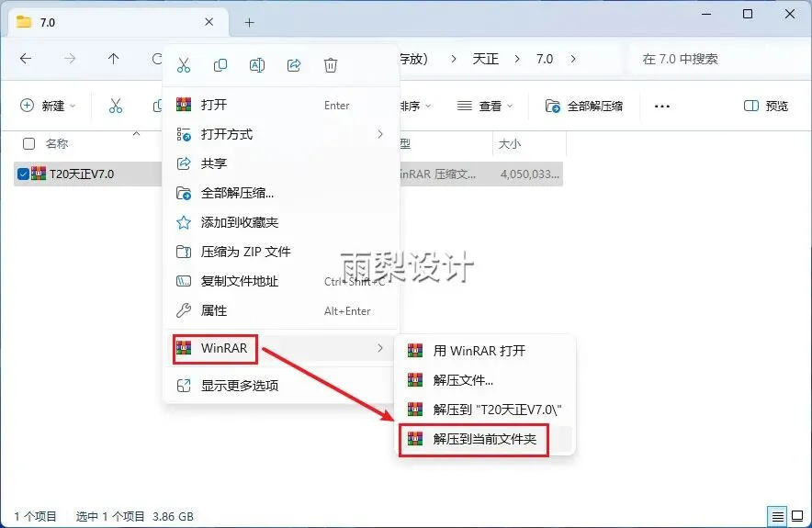The height and width of the screenshot is (528, 812).
Task: Toggle the select-all checkbox beside 名称
Action: 29,143
